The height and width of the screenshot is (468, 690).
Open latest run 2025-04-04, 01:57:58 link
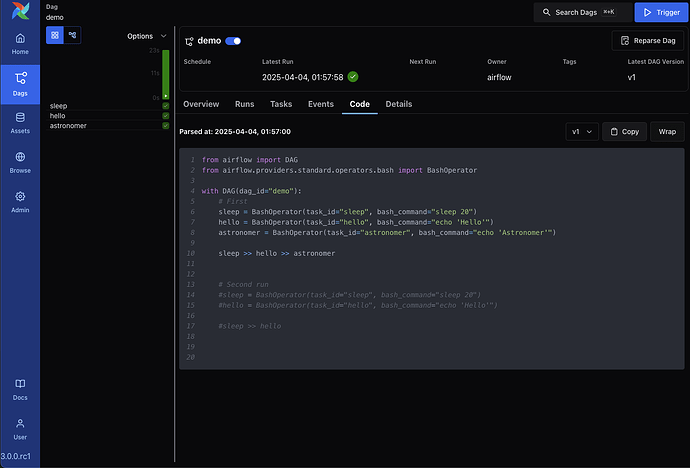(x=303, y=77)
